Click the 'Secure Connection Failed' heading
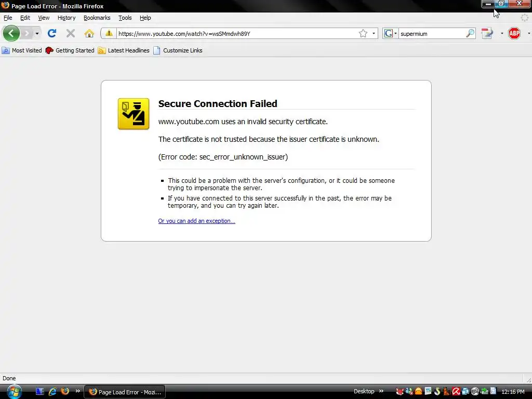The width and height of the screenshot is (532, 399). [218, 103]
